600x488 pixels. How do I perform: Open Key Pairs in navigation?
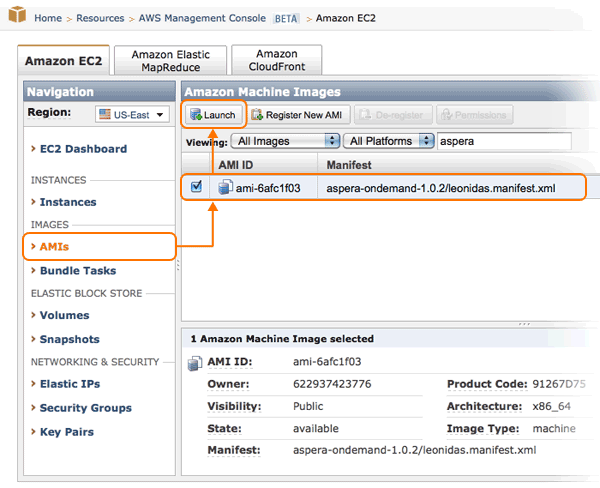click(x=67, y=432)
